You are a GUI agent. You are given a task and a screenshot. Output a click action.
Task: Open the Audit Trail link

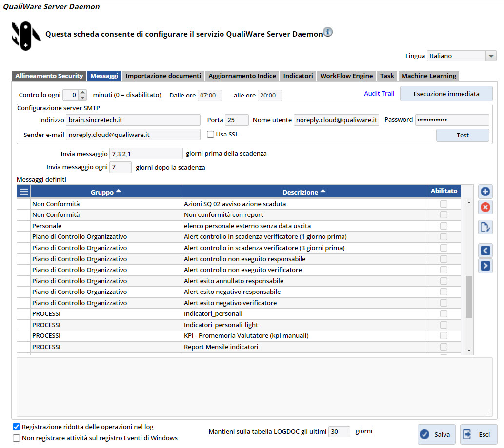pyautogui.click(x=379, y=93)
